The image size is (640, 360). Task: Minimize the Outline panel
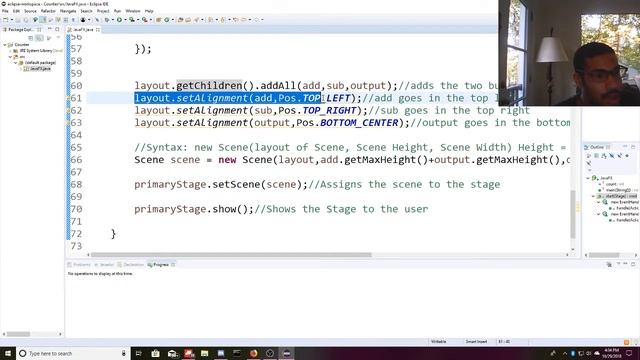(624, 147)
